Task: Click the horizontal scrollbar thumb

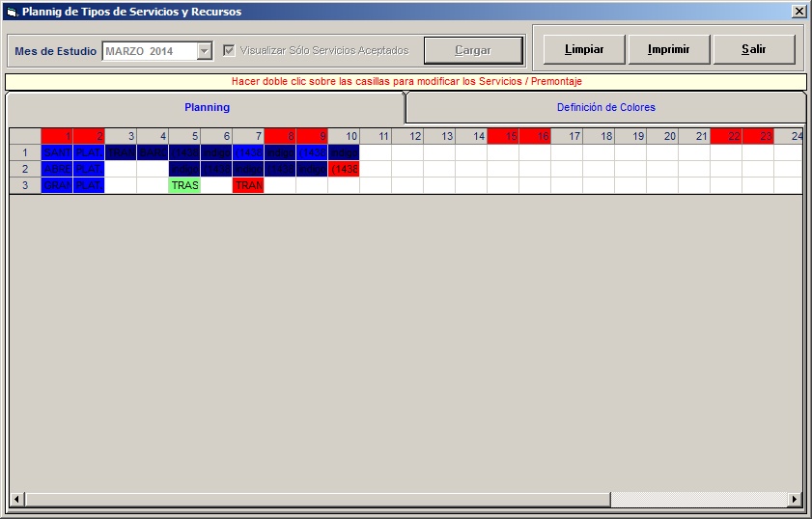Action: [x=318, y=500]
